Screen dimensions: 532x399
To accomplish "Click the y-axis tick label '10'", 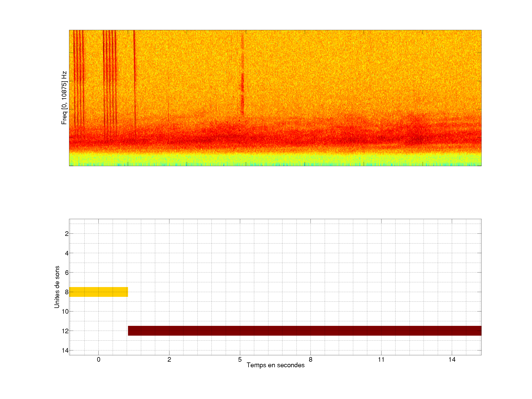I will [x=65, y=311].
